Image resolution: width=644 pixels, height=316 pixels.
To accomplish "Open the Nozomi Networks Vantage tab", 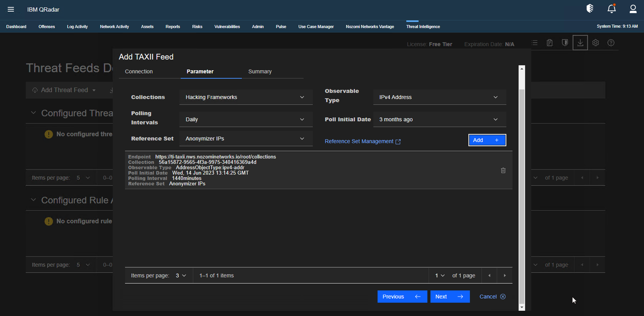I will (x=370, y=27).
